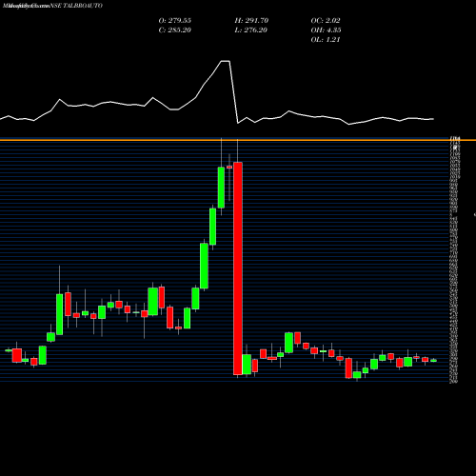476x476 pixels.
Task: Select the high price text H: 291.70
Action: pyautogui.click(x=251, y=21)
